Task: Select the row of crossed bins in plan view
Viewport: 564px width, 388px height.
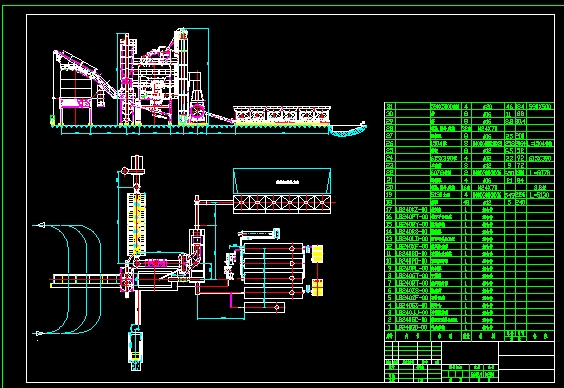Action: [282, 203]
